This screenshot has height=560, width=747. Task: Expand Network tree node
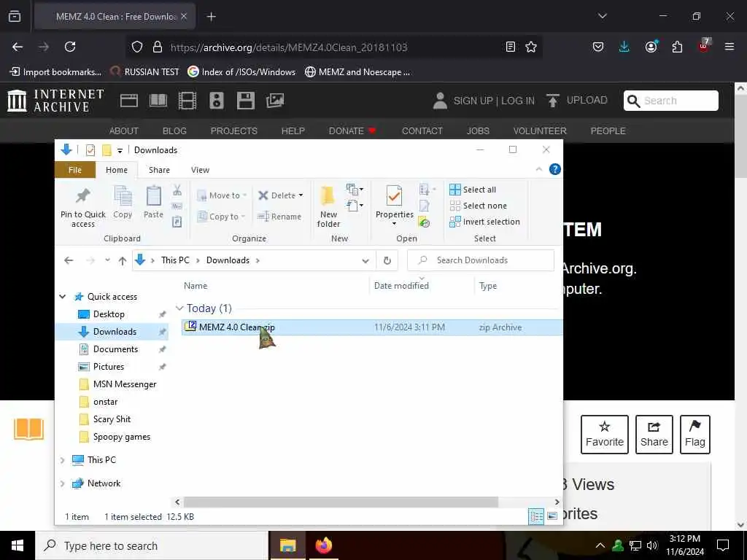click(63, 483)
